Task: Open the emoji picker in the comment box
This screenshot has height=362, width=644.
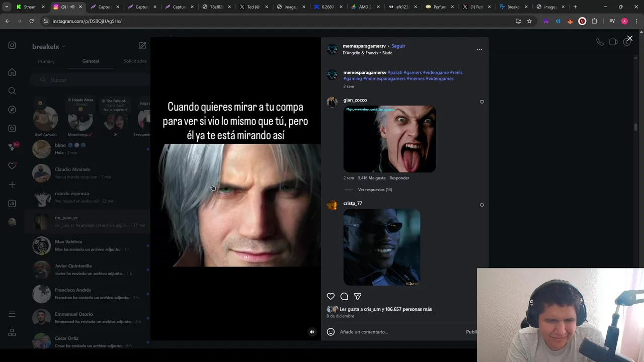Action: click(x=331, y=332)
